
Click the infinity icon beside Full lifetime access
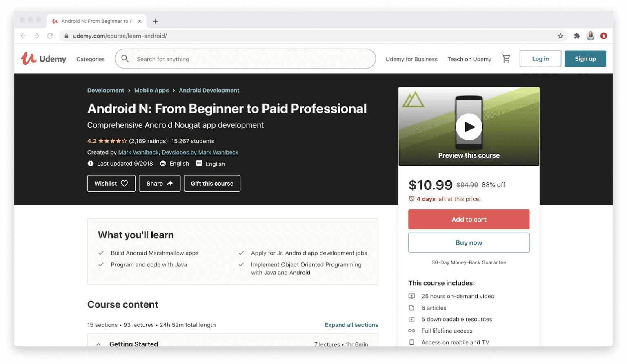pyautogui.click(x=413, y=331)
